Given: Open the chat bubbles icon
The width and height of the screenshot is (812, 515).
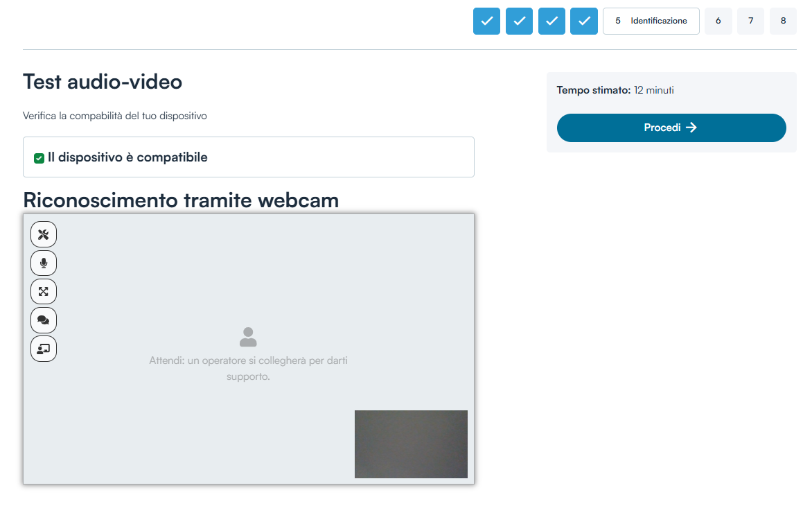Looking at the screenshot, I should click(x=44, y=320).
